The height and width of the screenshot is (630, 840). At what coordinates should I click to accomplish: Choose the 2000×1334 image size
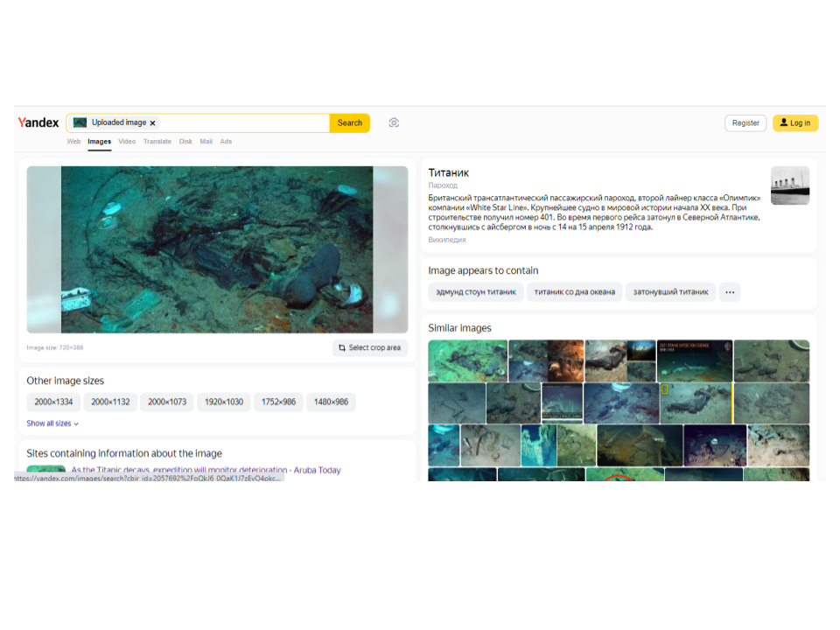click(53, 402)
